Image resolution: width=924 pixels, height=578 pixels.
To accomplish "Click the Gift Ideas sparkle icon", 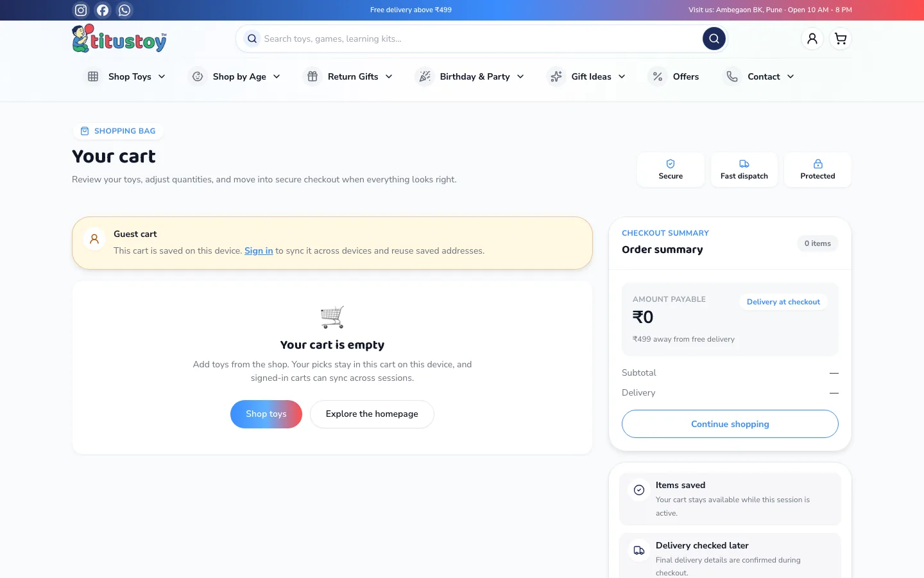I will [556, 76].
